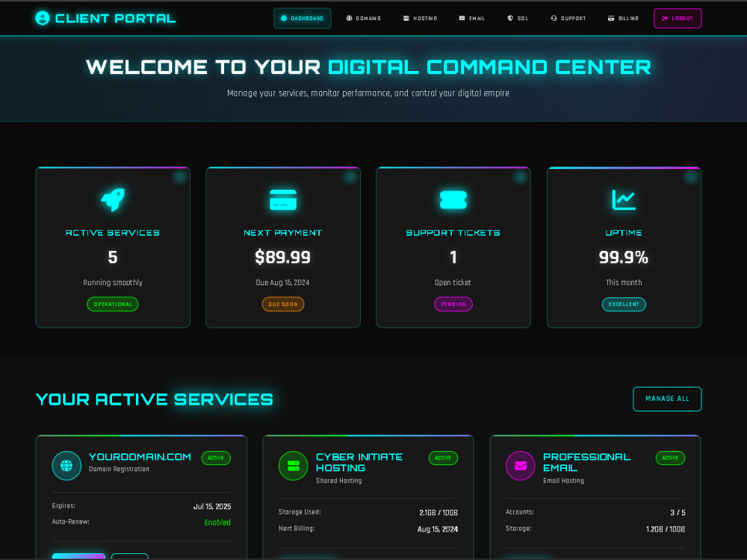Click the $89.99 payment amount
747x560 pixels.
[x=283, y=257]
